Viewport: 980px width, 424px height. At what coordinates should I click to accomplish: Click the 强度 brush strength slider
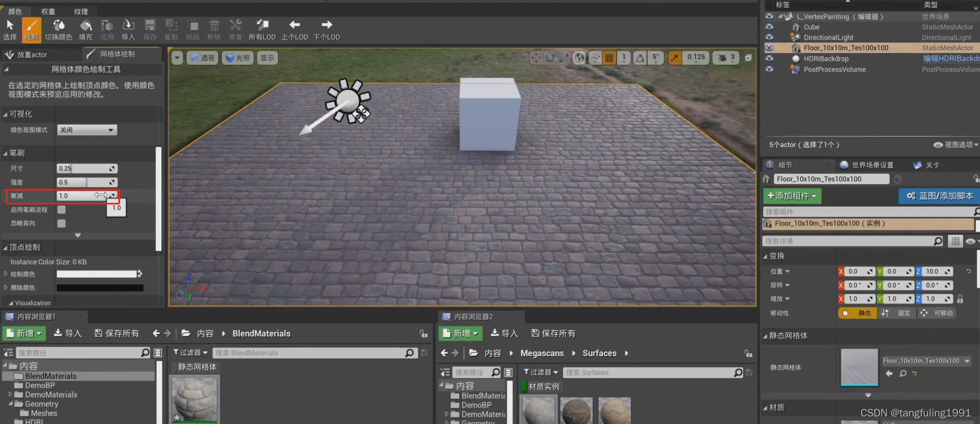click(87, 182)
